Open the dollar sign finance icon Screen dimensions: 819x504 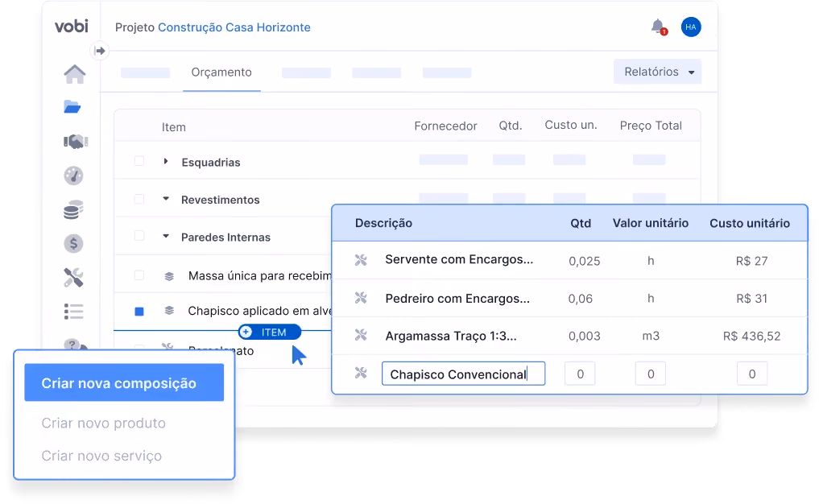click(73, 243)
